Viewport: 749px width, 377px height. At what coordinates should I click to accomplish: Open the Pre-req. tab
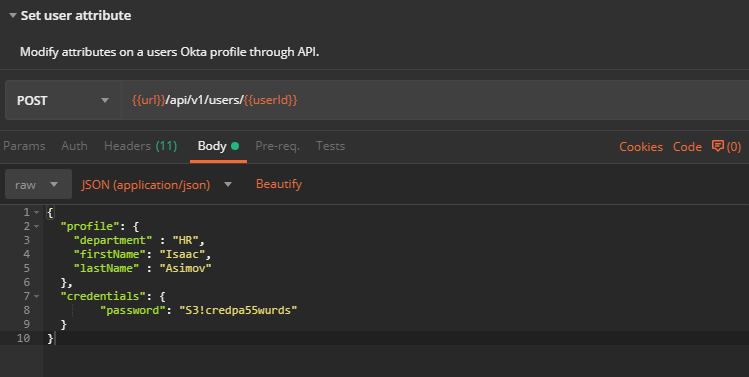(278, 146)
